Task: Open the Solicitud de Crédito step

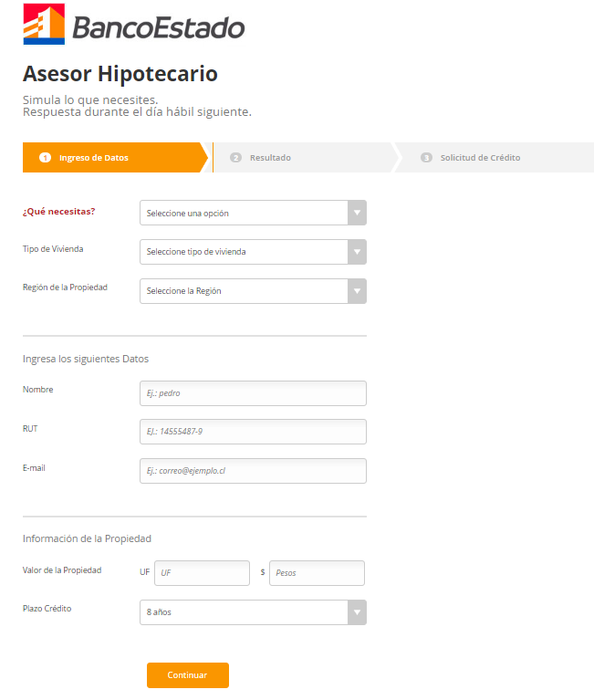Action: pyautogui.click(x=480, y=158)
